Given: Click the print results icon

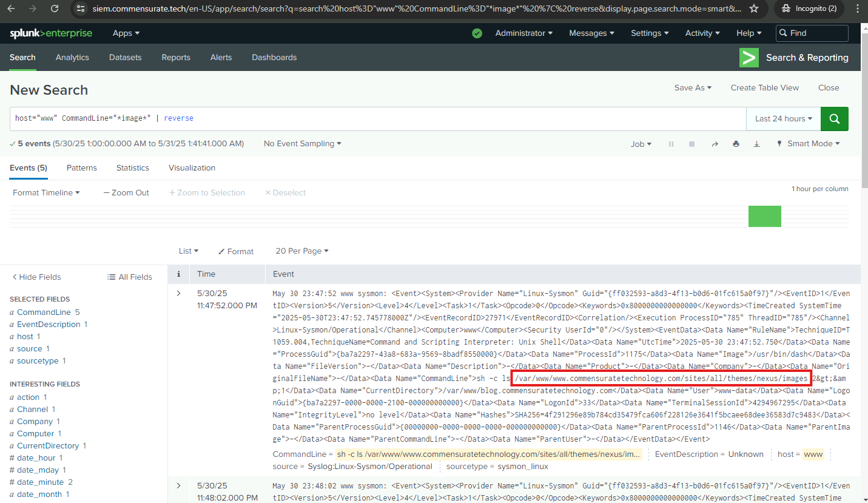Looking at the screenshot, I should coord(736,144).
